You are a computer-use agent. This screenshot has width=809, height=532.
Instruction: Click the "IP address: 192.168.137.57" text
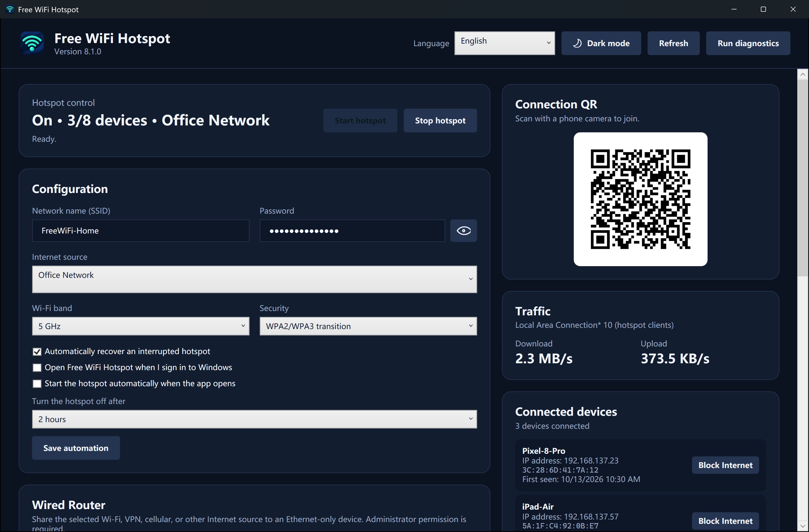[570, 517]
